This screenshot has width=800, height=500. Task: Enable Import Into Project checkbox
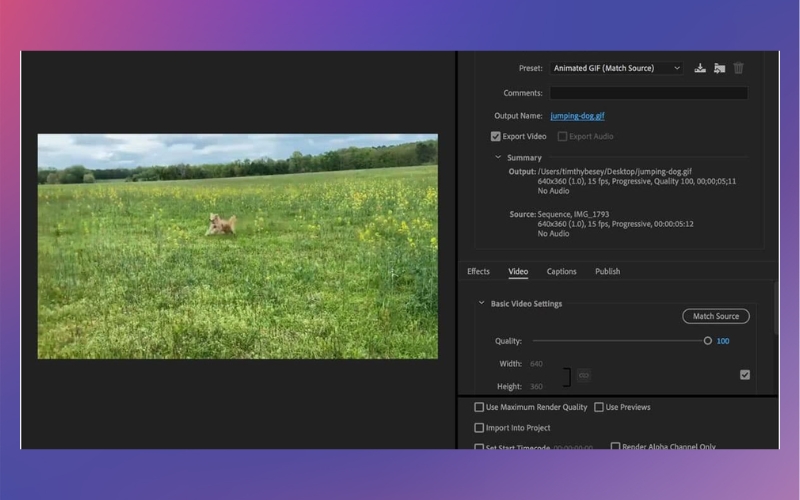[x=479, y=428]
